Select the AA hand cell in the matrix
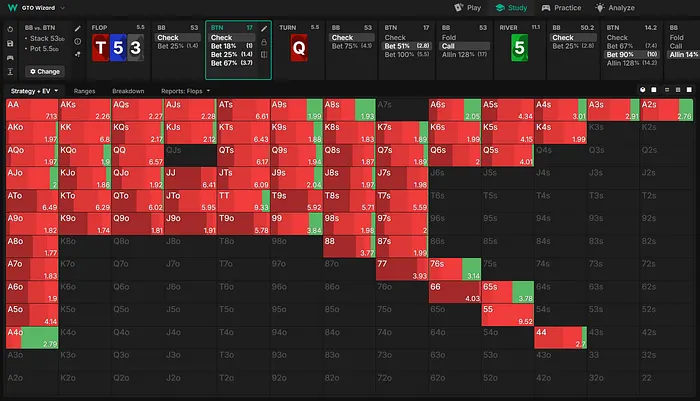Image resolution: width=700 pixels, height=401 pixels. 29,109
